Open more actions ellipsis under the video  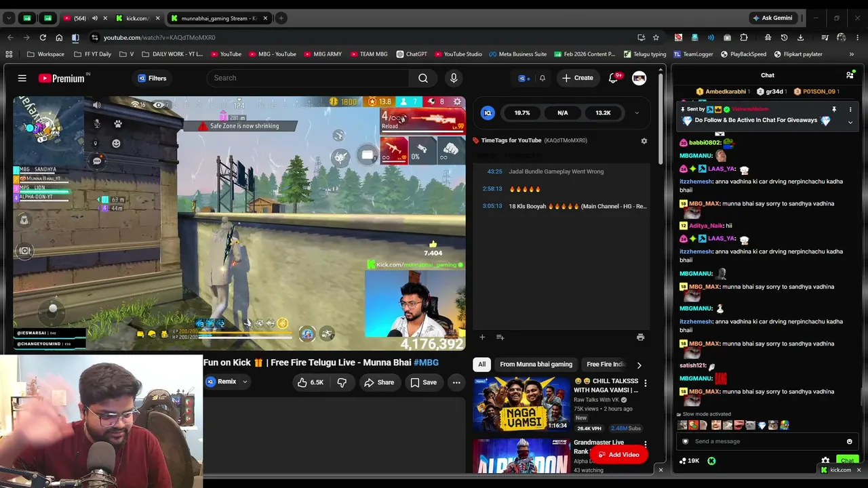point(456,382)
